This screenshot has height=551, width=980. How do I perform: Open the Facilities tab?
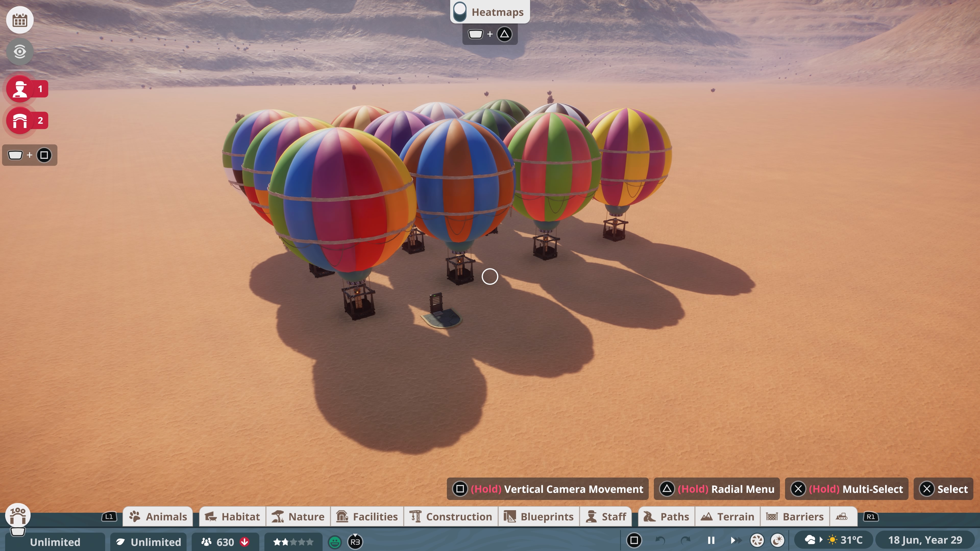point(367,516)
